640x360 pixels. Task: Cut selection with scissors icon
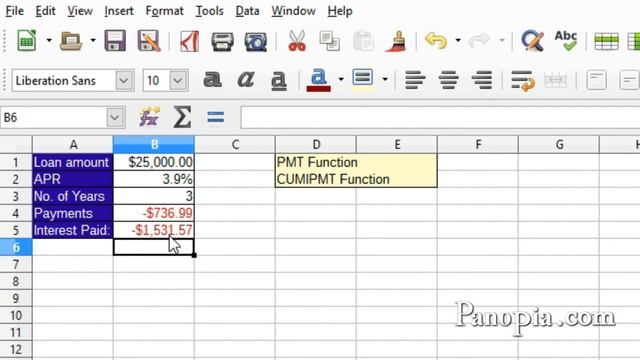[x=297, y=41]
